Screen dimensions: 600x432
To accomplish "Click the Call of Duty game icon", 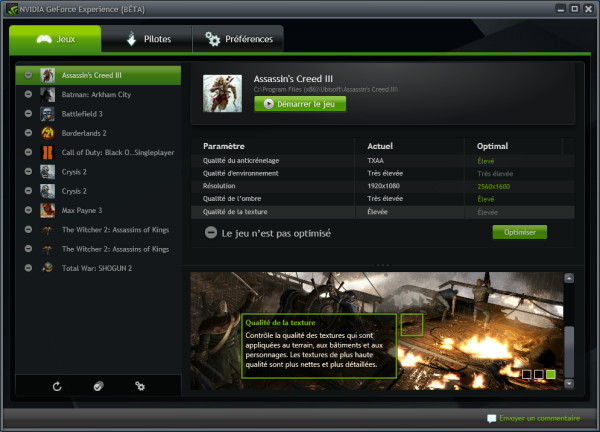I will [47, 152].
